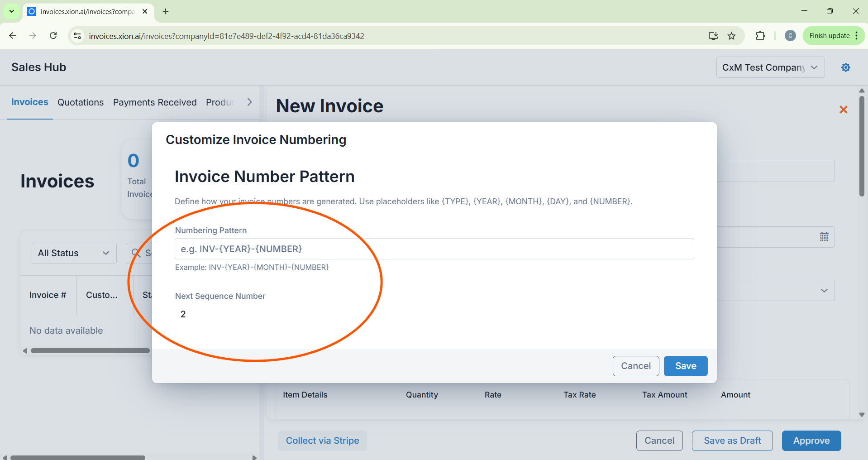
Task: Reload the page
Action: pos(53,36)
